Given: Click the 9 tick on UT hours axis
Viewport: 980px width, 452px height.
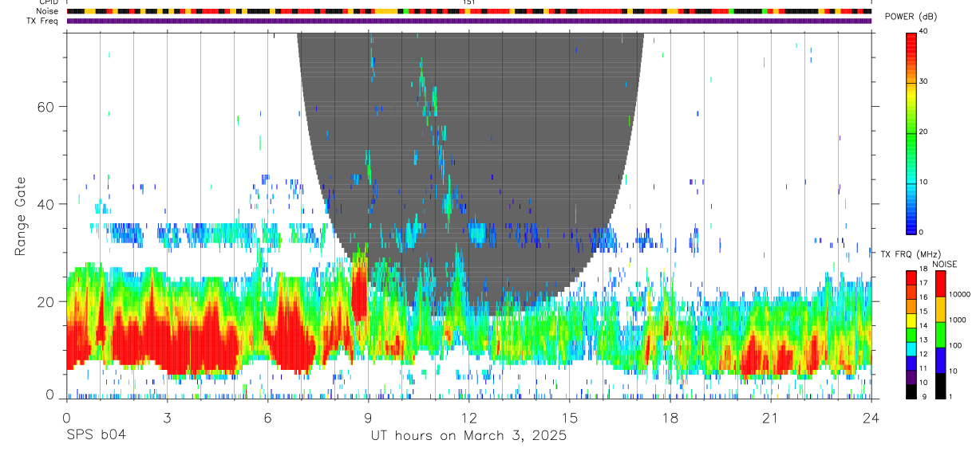Looking at the screenshot, I should pos(368,418).
